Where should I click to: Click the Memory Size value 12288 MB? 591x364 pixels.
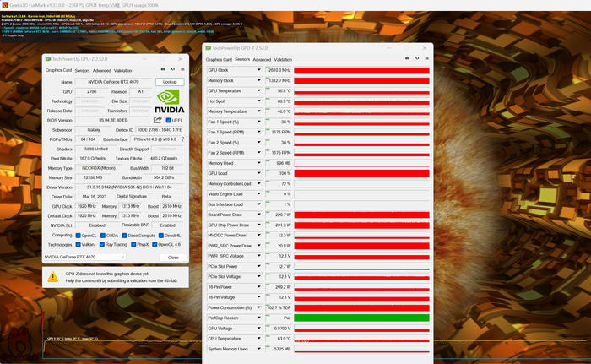pyautogui.click(x=94, y=177)
